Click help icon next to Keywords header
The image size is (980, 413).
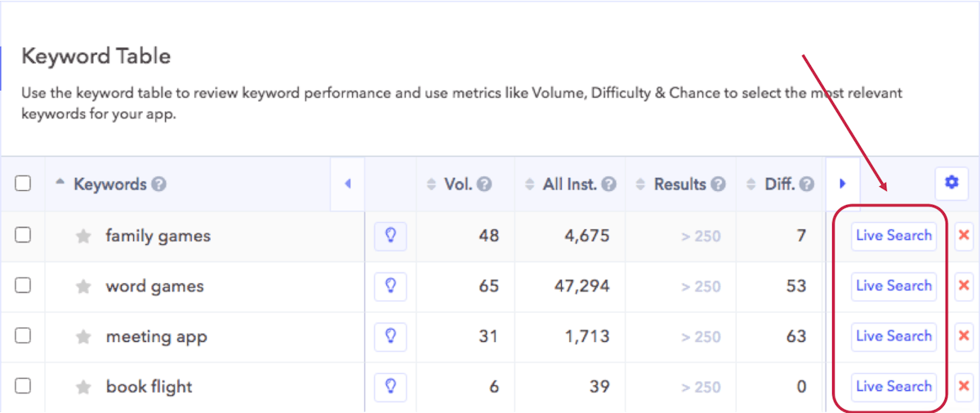tap(159, 184)
